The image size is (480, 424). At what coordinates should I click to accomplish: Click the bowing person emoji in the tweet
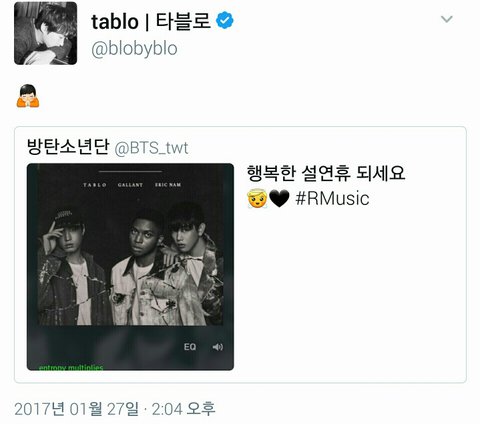pyautogui.click(x=28, y=96)
